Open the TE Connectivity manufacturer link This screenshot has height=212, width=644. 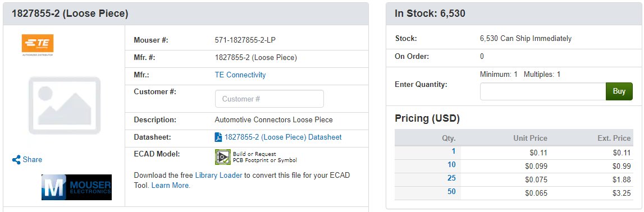point(240,75)
